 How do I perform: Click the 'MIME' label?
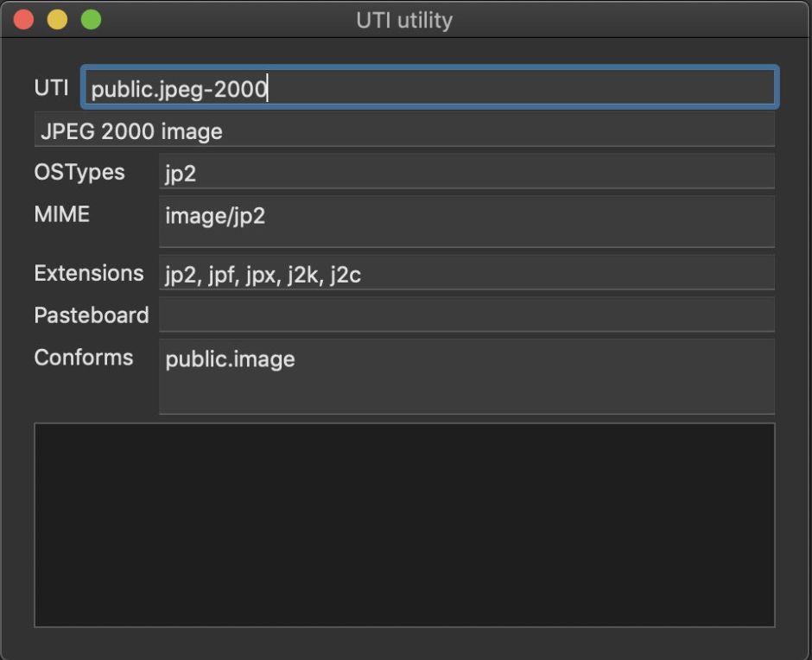tap(62, 214)
